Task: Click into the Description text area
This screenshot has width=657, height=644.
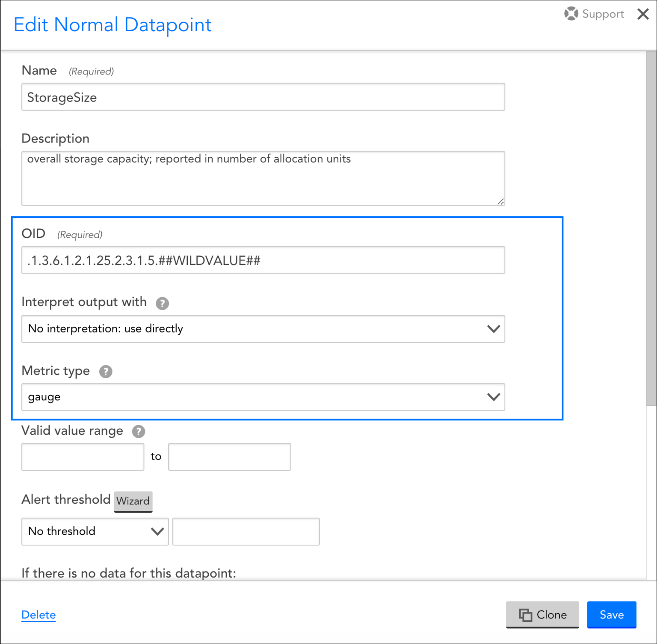Action: pyautogui.click(x=263, y=178)
